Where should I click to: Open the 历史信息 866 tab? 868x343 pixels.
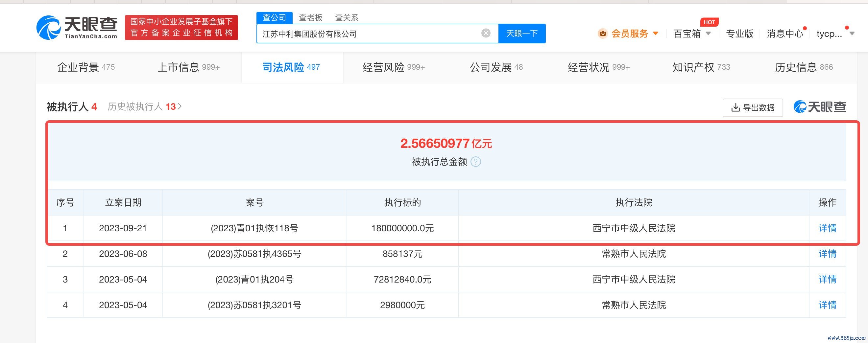tap(804, 67)
